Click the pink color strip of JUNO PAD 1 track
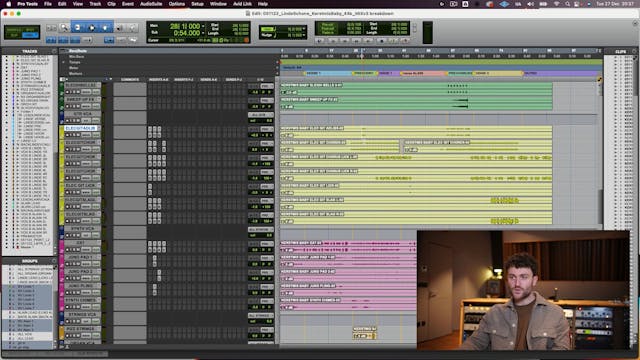The width and height of the screenshot is (640, 360). click(x=62, y=261)
